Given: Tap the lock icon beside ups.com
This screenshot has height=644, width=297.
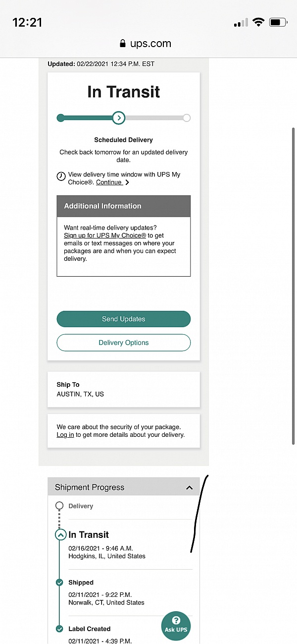Looking at the screenshot, I should [x=123, y=44].
